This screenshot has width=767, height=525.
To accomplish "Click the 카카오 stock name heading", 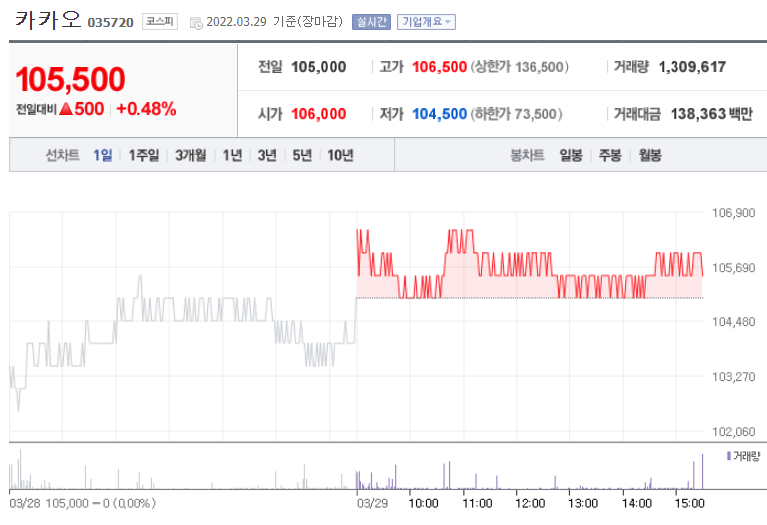I will click(x=47, y=20).
